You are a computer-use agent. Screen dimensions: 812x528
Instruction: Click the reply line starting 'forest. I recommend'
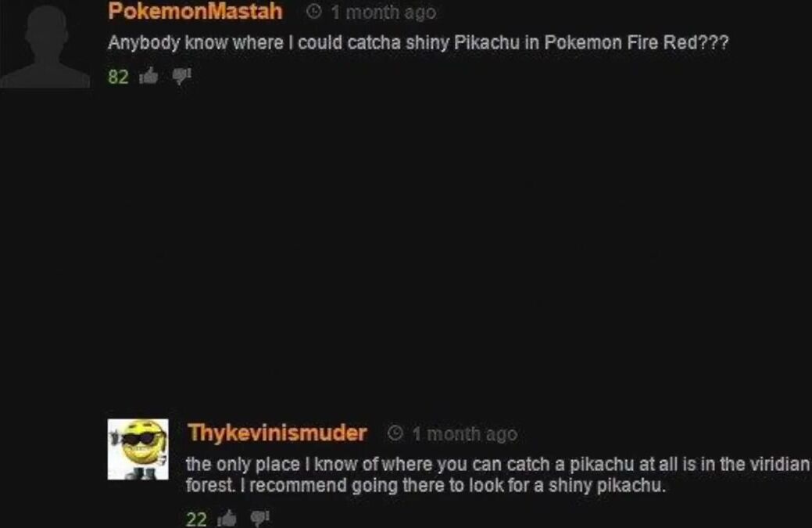coord(426,486)
